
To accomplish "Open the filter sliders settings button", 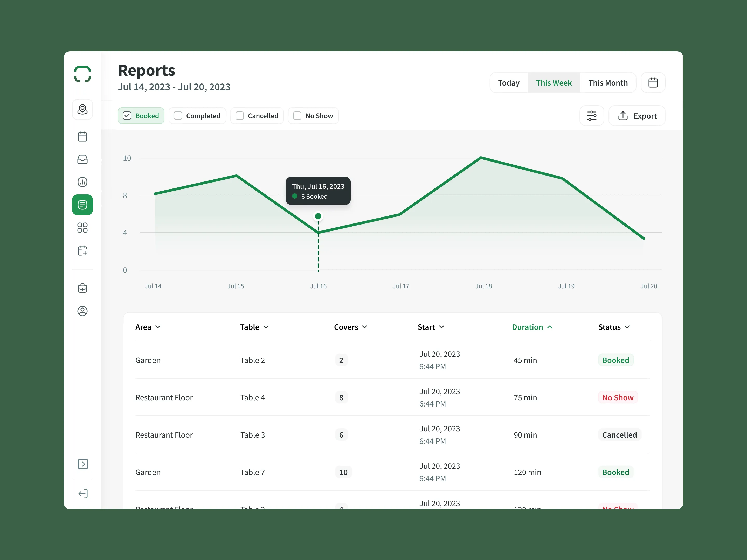I will (592, 116).
